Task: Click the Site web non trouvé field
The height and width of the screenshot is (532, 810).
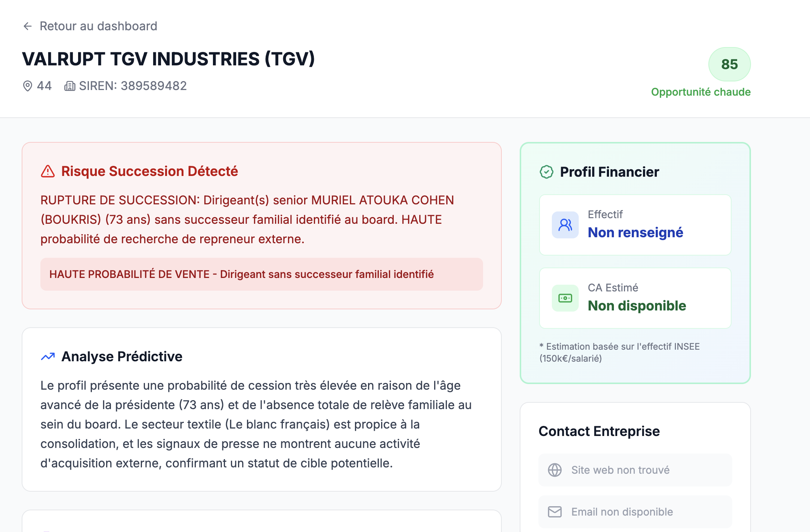Action: click(635, 470)
